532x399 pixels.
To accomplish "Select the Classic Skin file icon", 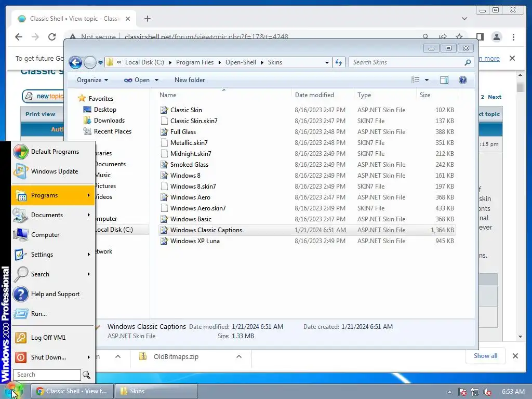I will pyautogui.click(x=164, y=110).
